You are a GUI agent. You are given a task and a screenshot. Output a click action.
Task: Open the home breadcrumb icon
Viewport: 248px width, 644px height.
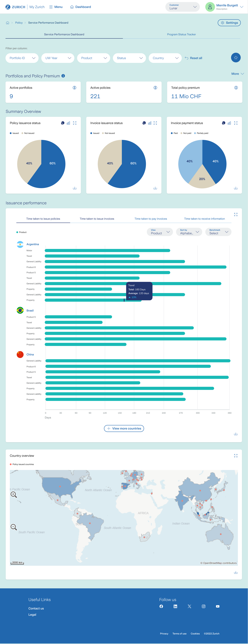pos(8,23)
